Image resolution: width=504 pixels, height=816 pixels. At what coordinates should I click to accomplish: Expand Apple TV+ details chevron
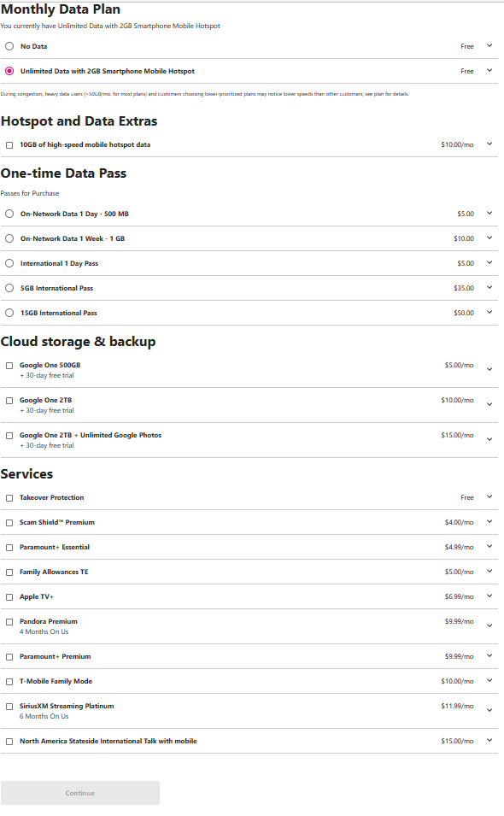click(x=489, y=596)
